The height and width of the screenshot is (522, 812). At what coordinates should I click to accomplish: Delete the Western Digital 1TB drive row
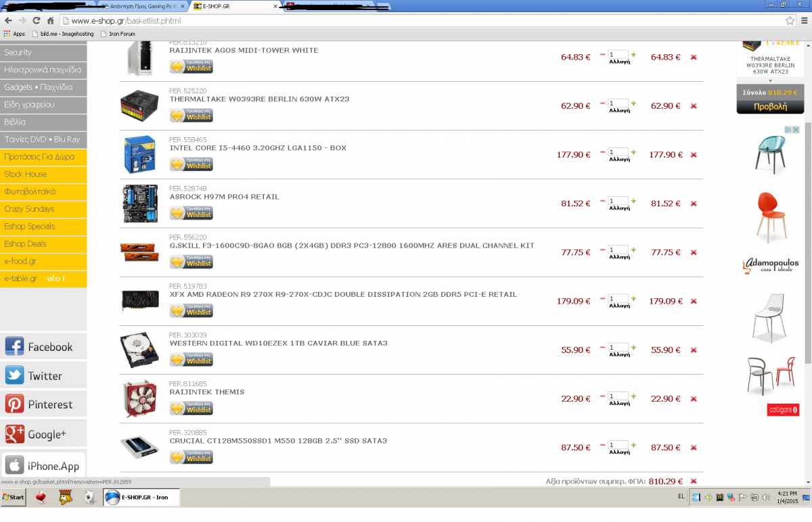tap(694, 350)
